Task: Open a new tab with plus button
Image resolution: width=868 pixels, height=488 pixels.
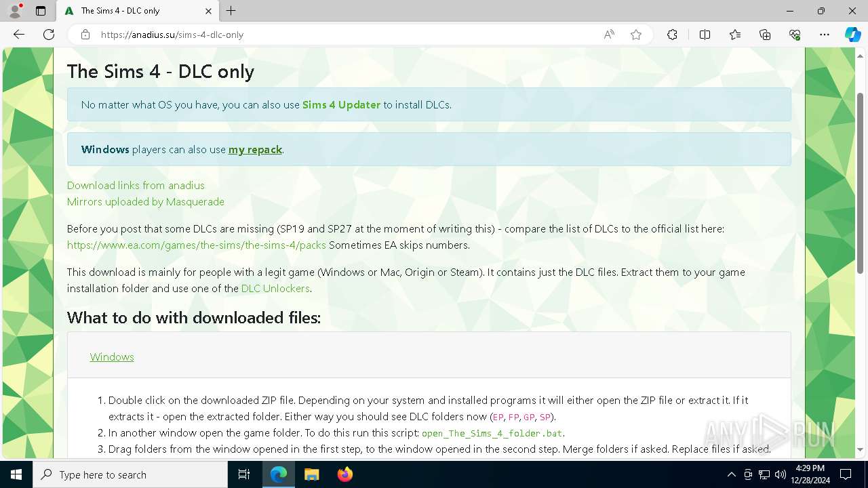Action: [231, 11]
